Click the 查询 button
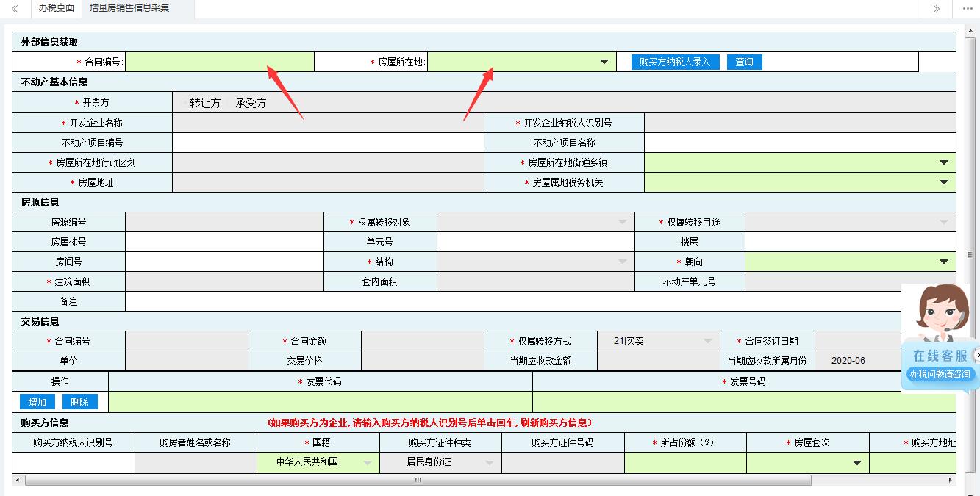The height and width of the screenshot is (496, 980). coord(745,62)
